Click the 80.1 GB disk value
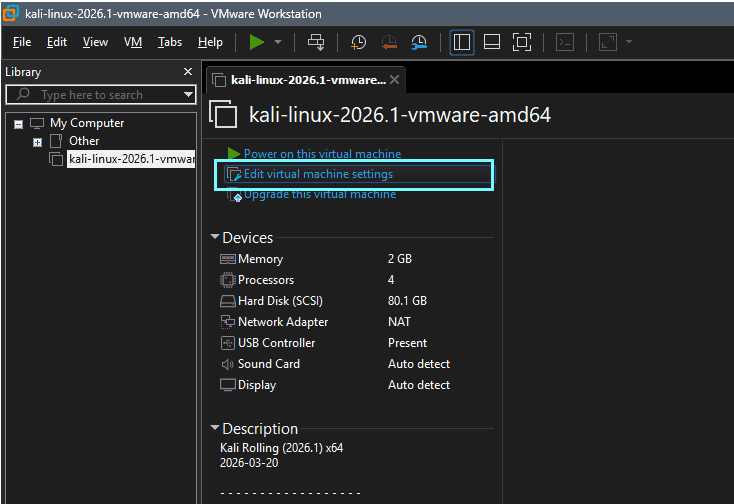Image resolution: width=734 pixels, height=504 pixels. (x=407, y=301)
